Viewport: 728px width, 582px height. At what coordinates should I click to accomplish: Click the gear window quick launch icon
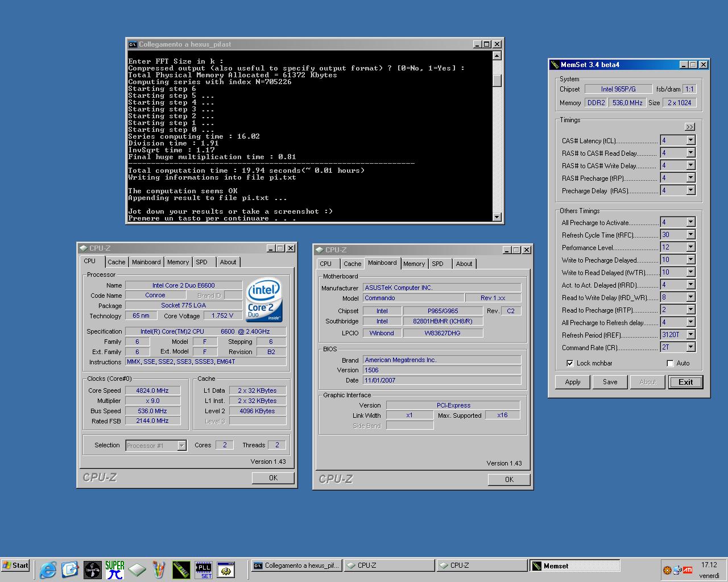[226, 569]
